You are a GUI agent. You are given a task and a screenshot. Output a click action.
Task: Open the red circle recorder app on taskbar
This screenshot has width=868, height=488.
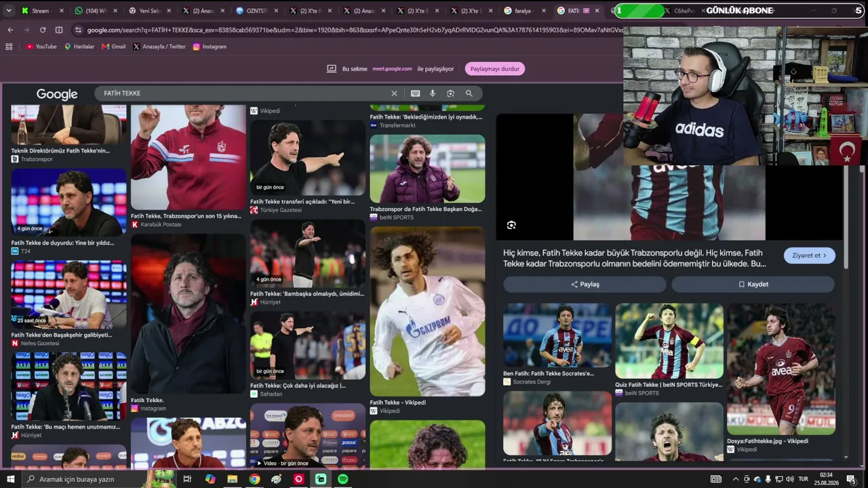298,479
